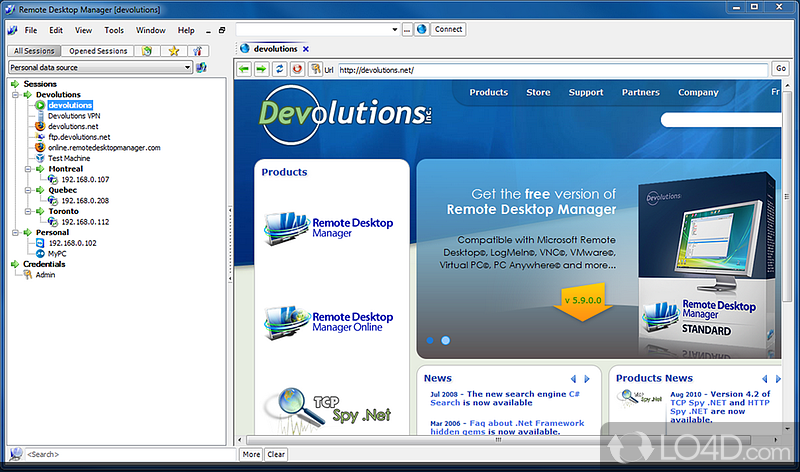Open Store link in website nav
Viewport: 800px width, 472px height.
pos(538,92)
